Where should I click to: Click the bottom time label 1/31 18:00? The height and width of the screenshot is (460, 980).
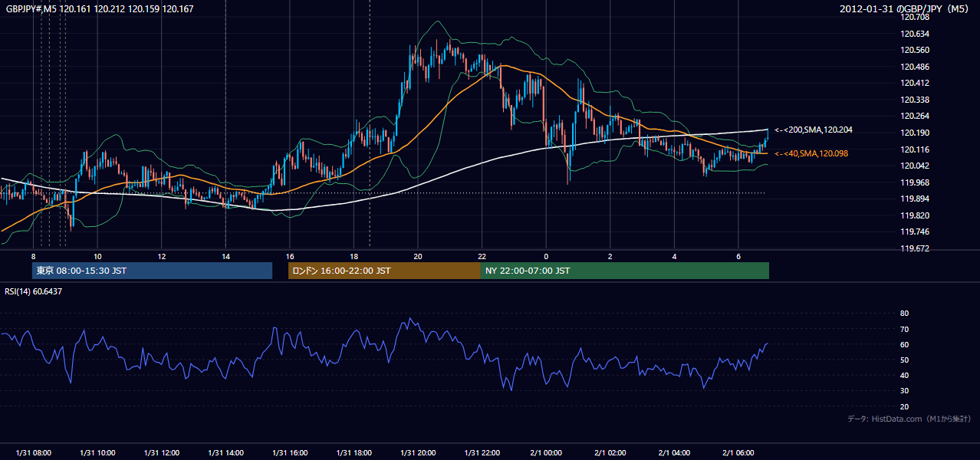click(x=354, y=453)
